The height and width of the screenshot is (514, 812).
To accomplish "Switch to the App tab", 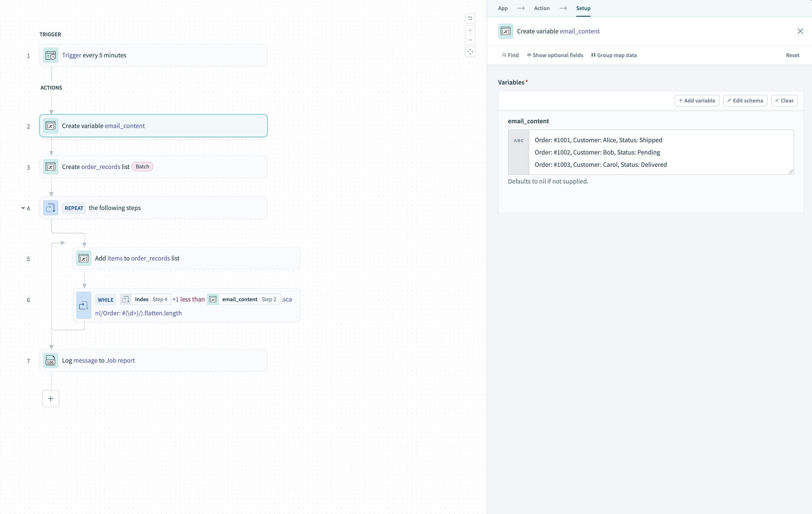I will click(502, 8).
